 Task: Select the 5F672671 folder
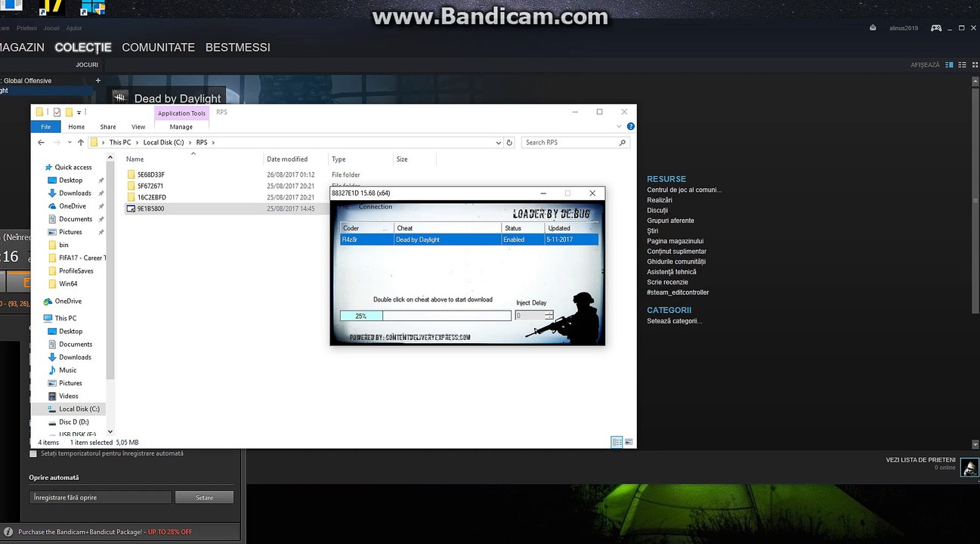click(x=150, y=186)
